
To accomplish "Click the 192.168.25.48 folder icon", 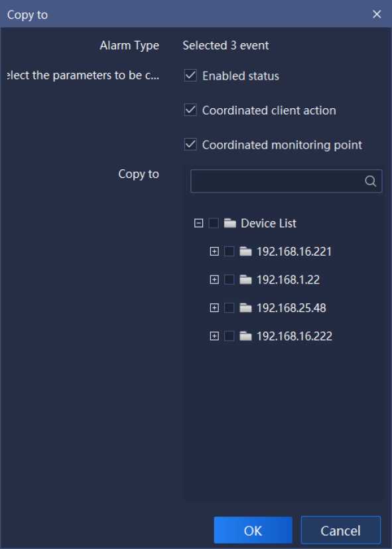I will pos(245,308).
